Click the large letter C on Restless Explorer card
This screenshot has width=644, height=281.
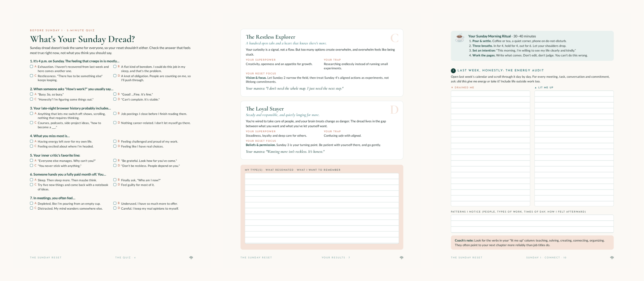(394, 38)
